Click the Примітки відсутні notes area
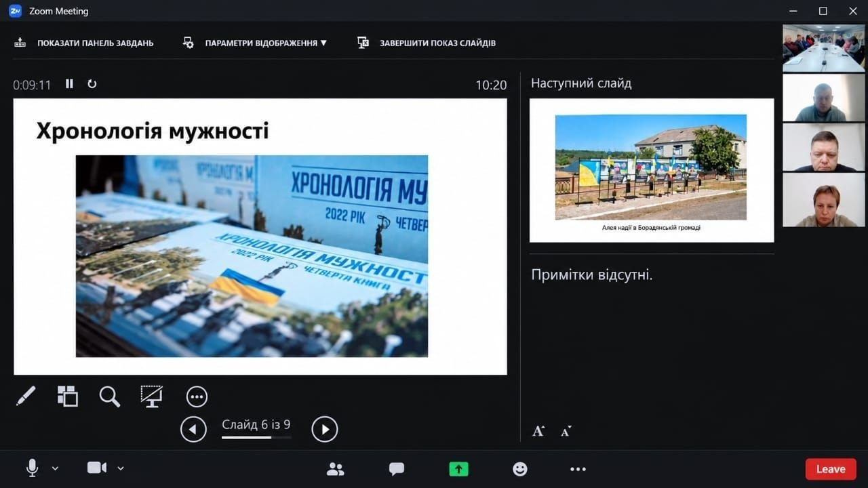The image size is (868, 488). tap(592, 275)
